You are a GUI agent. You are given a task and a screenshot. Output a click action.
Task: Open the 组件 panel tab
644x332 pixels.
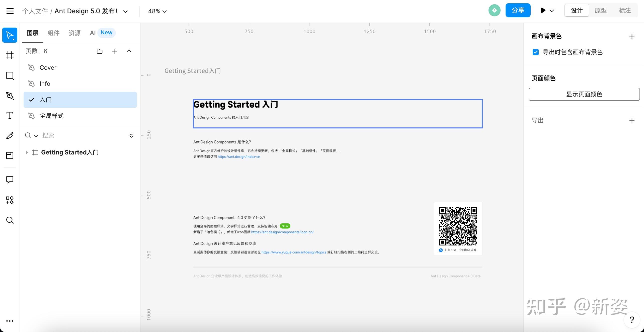[53, 33]
